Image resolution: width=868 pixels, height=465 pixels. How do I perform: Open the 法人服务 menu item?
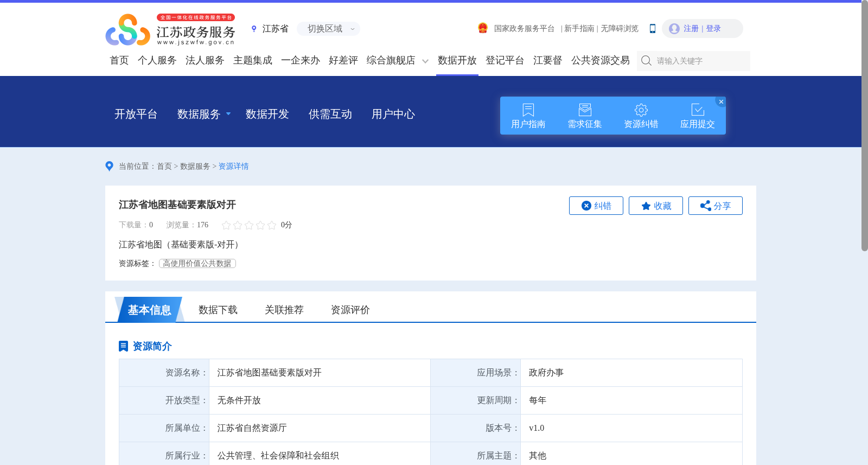[205, 60]
